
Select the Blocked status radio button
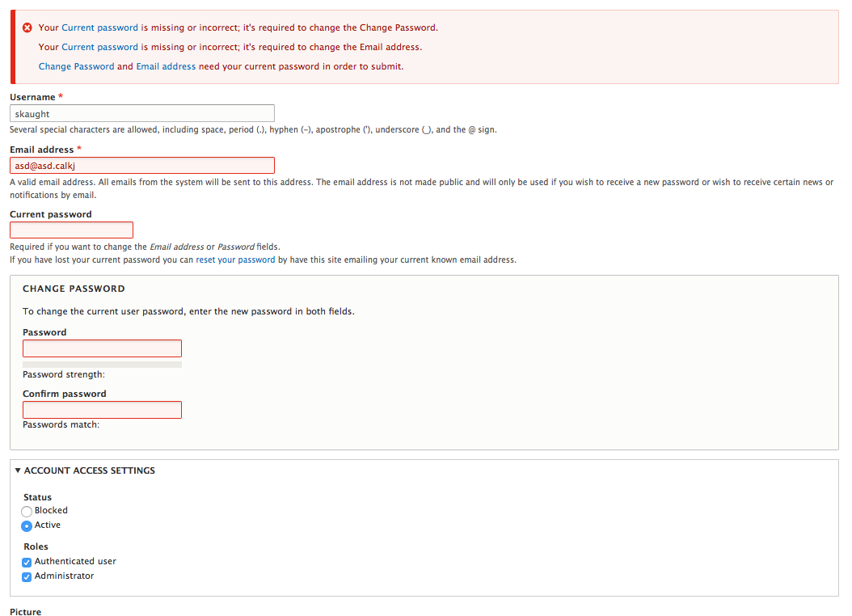[x=26, y=511]
